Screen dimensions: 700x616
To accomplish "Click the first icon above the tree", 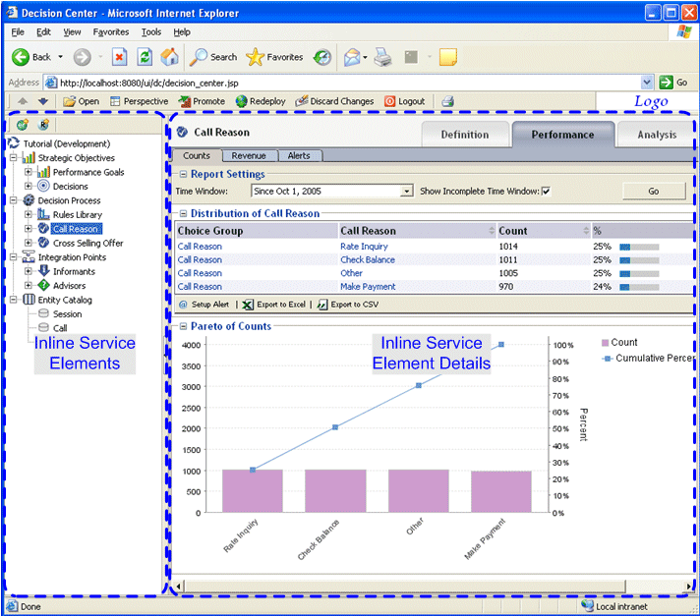I will 23,125.
